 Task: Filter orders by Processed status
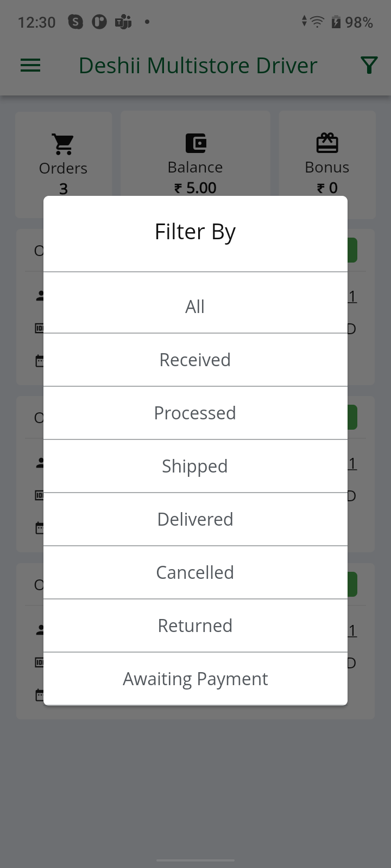tap(195, 413)
